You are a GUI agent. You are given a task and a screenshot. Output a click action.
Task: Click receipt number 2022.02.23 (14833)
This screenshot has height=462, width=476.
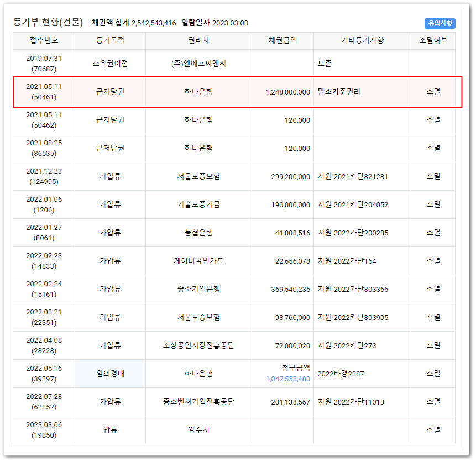(44, 261)
